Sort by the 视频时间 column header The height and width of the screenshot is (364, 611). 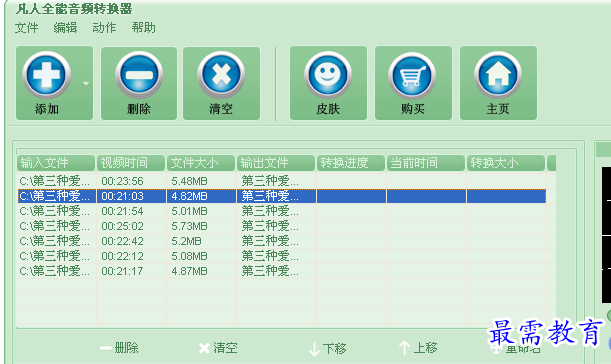click(131, 163)
